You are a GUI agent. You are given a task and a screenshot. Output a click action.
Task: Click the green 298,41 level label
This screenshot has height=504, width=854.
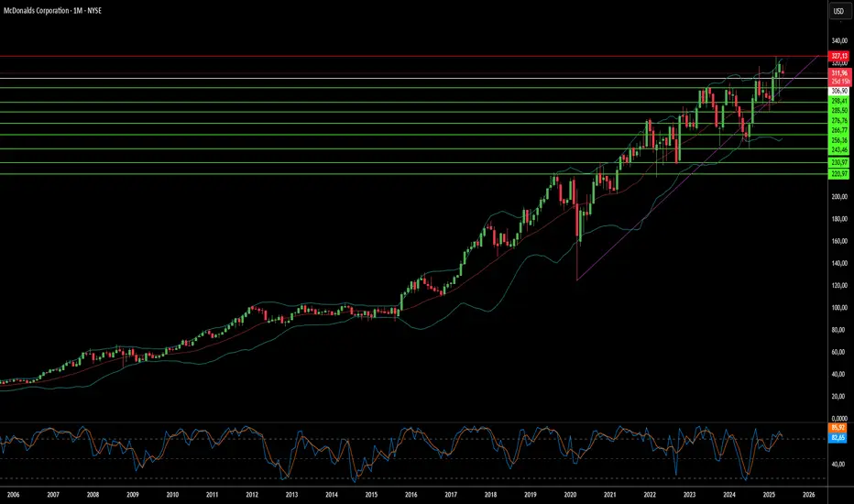point(838,101)
